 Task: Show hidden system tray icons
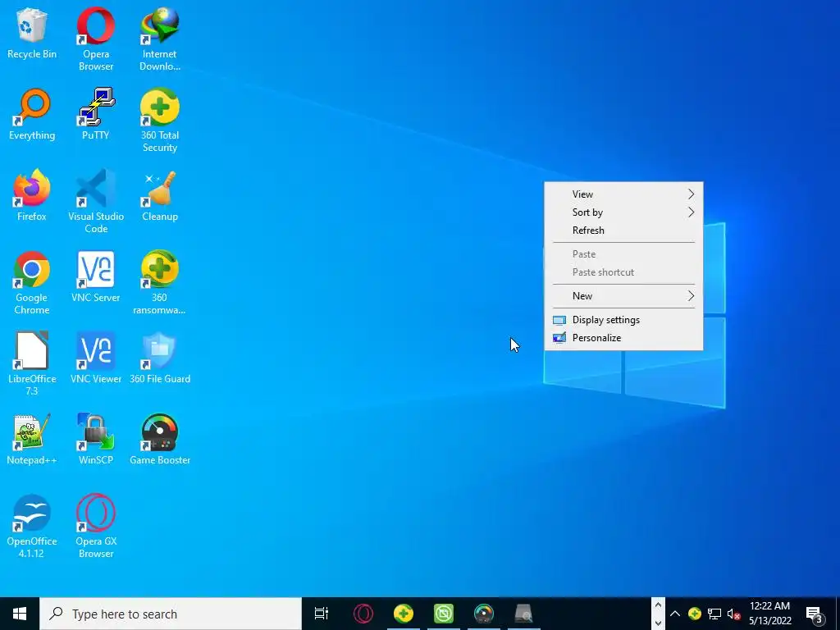pyautogui.click(x=675, y=614)
